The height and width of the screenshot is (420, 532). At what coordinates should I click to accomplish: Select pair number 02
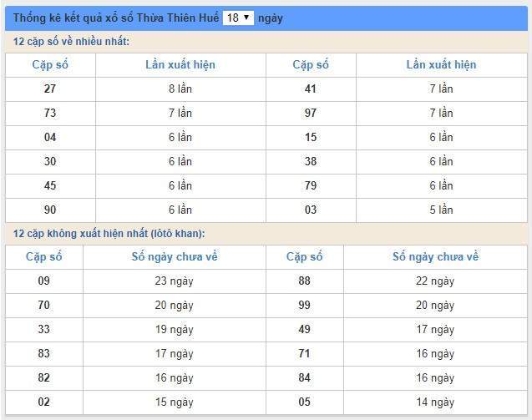[x=43, y=402]
